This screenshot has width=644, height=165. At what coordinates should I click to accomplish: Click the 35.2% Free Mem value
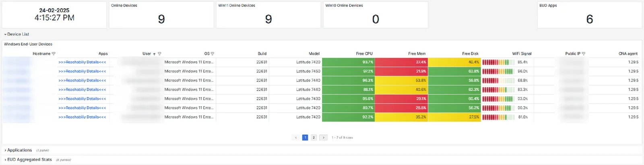(x=421, y=117)
